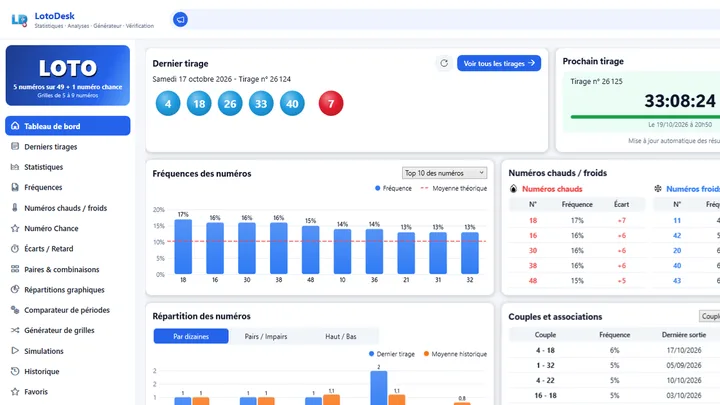
Task: Open the Top 10 des numéros dropdown
Action: coord(444,173)
